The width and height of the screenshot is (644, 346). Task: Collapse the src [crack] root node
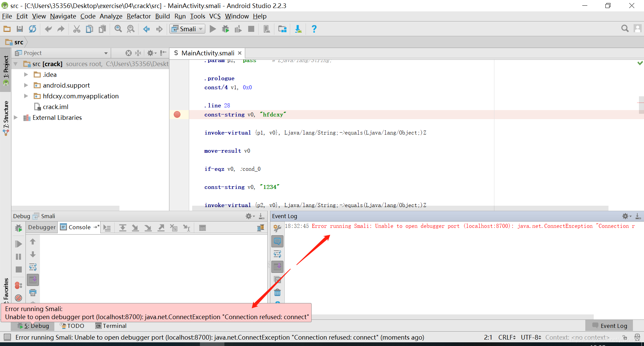16,64
